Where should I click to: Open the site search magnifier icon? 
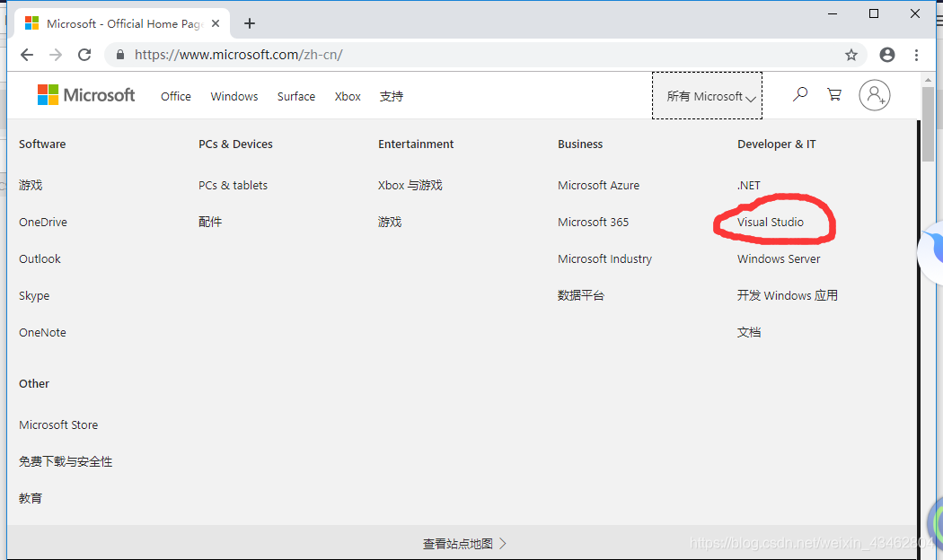click(800, 94)
